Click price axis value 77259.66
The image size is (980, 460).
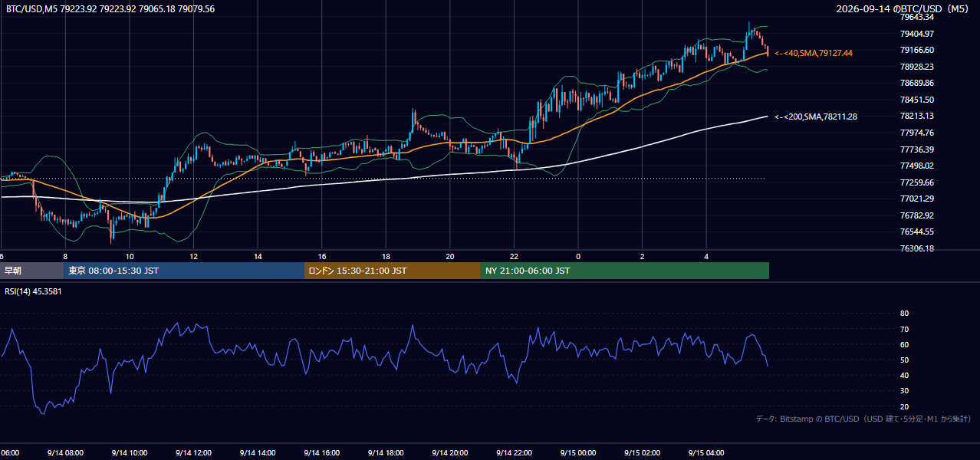pos(916,182)
